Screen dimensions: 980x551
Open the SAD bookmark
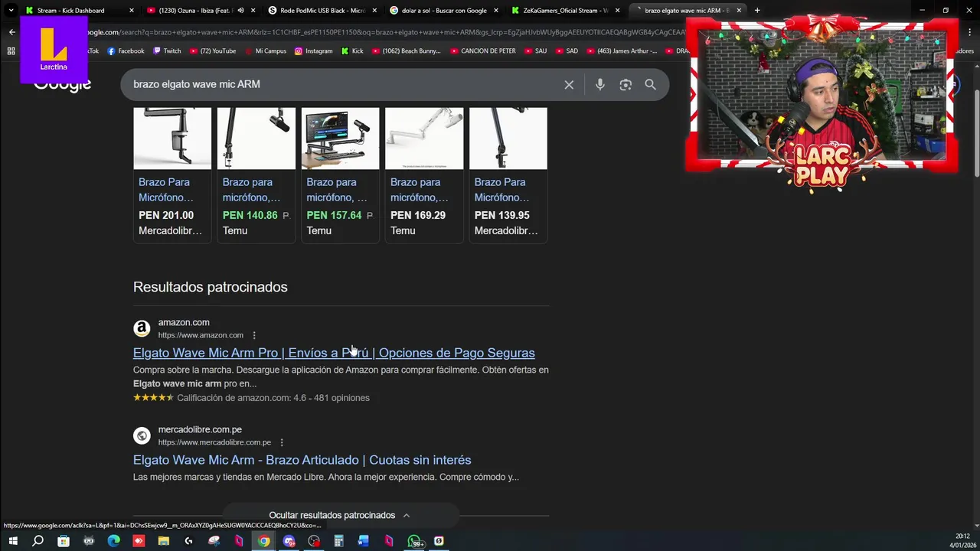click(x=566, y=51)
